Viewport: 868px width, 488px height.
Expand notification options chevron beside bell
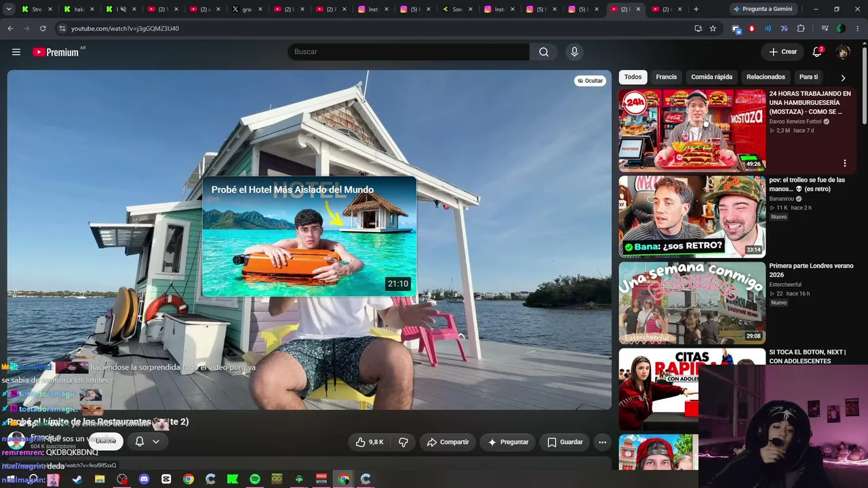156,441
